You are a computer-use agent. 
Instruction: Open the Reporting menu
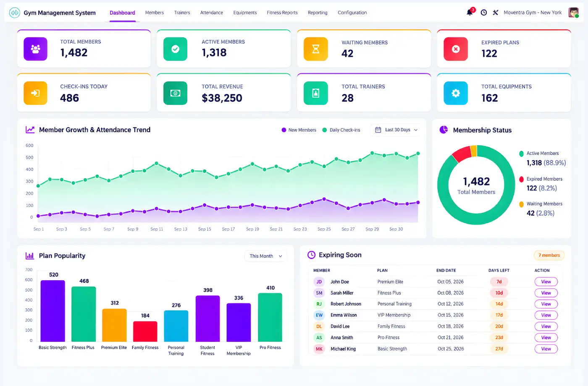(x=318, y=13)
